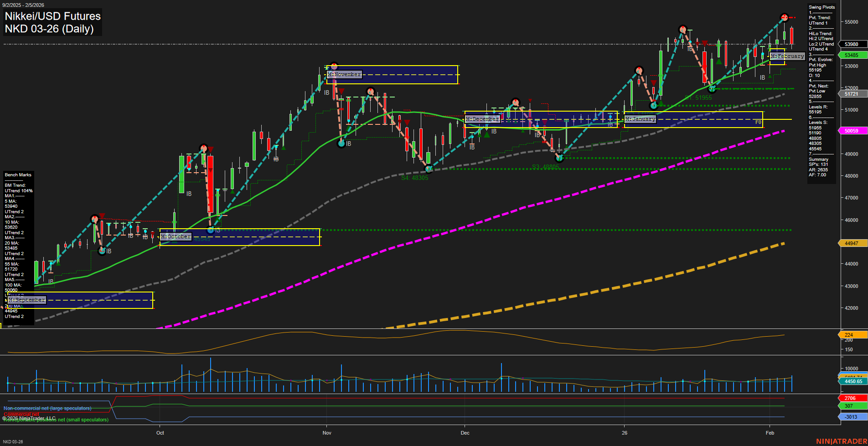Click the red pivot circle at the chart top
The width and height of the screenshot is (868, 446).
coord(785,17)
